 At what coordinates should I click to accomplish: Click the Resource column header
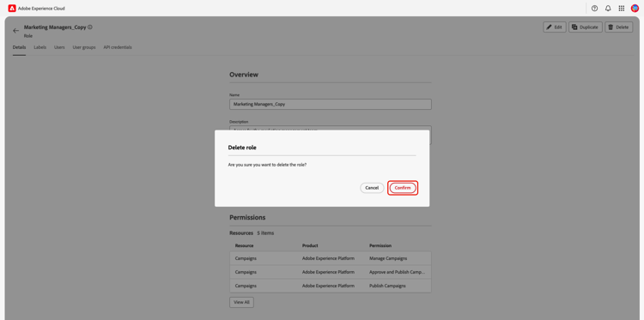coord(244,245)
